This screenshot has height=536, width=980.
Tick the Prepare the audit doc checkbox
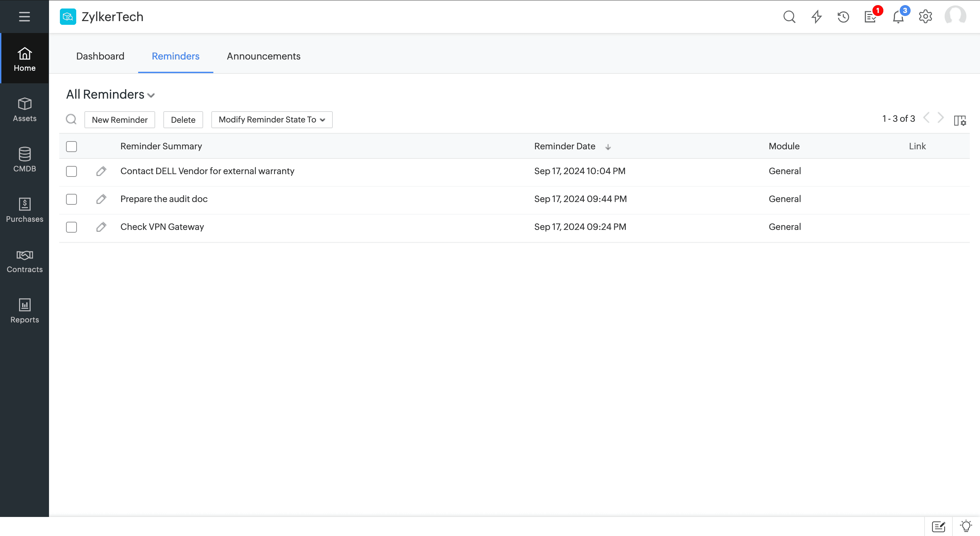71,199
